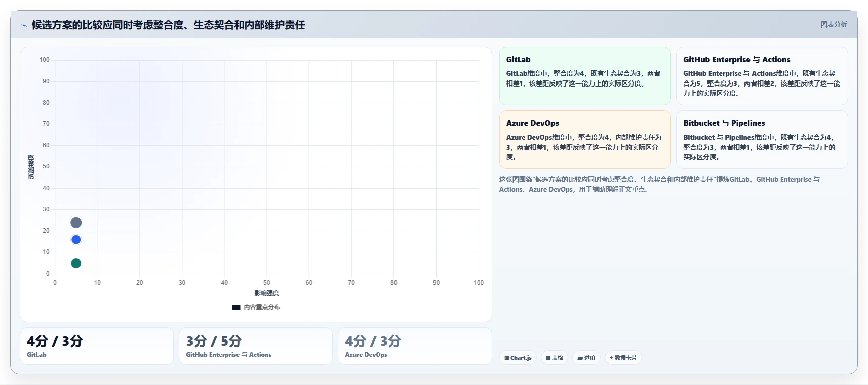Click the icon inside the 数据卡片 tag
Image resolution: width=868 pixels, height=385 pixels.
[x=611, y=358]
